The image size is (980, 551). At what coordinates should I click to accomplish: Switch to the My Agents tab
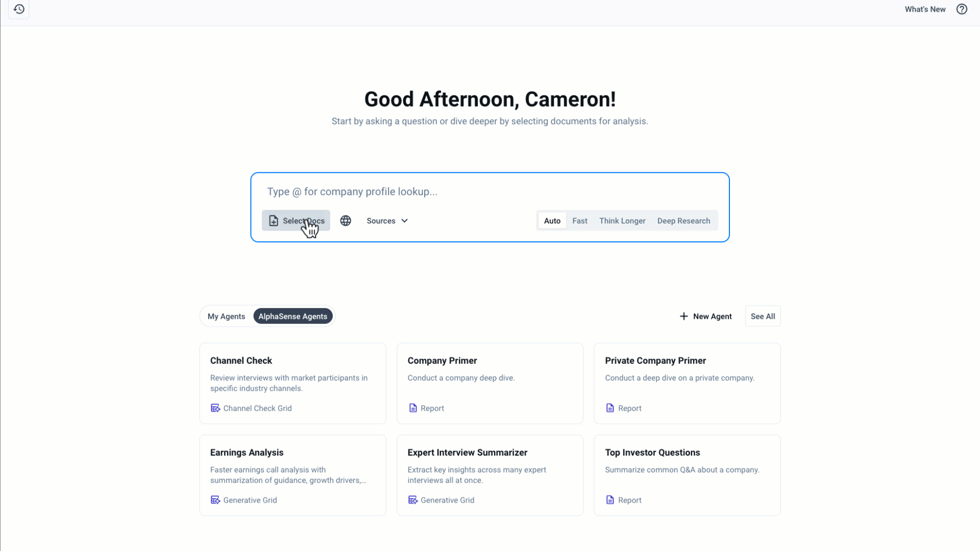point(226,316)
